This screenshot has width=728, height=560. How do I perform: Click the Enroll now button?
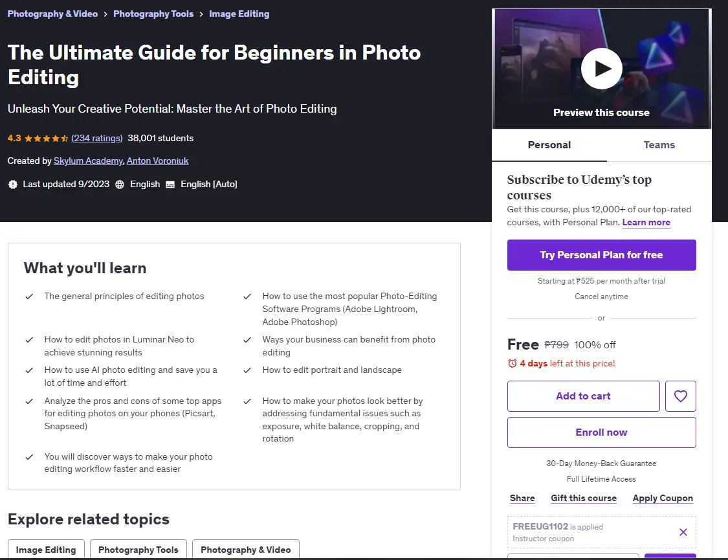point(601,432)
